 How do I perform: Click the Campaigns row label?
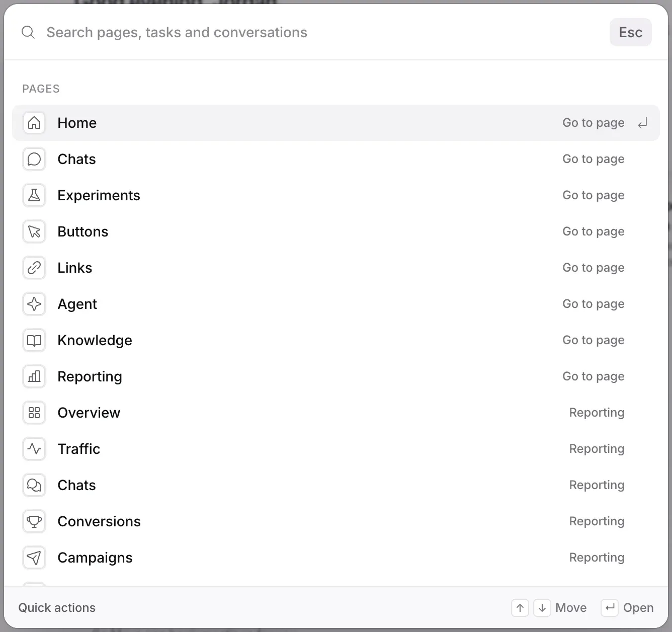[95, 558]
